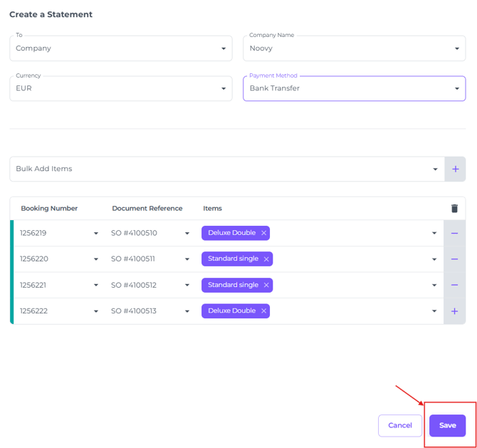The width and height of the screenshot is (477, 448).
Task: Click plus icon next to Bulk Add Items
Action: pyautogui.click(x=455, y=169)
